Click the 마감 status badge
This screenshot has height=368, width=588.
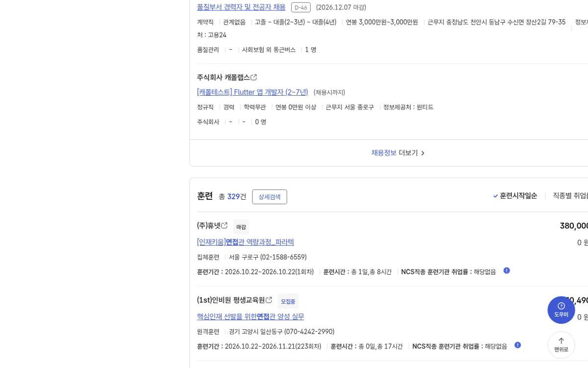[x=241, y=227]
